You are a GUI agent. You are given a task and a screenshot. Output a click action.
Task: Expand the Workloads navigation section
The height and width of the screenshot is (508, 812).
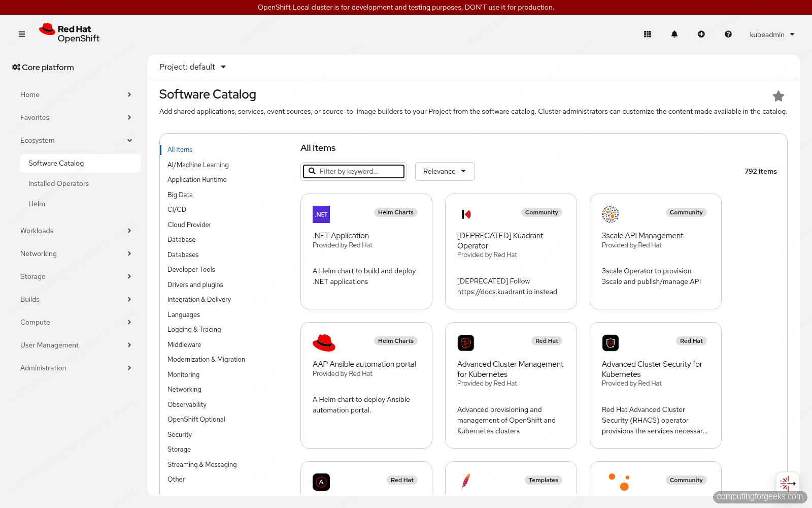pyautogui.click(x=76, y=231)
